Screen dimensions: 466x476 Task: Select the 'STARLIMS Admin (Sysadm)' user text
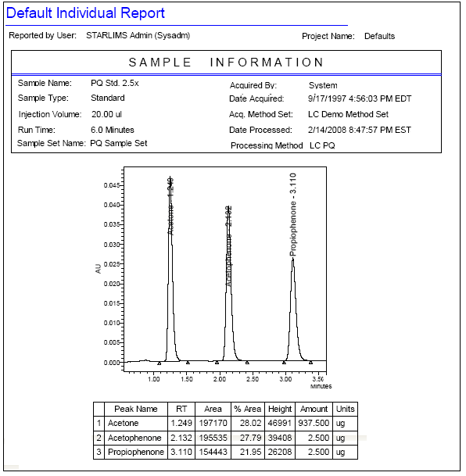pos(138,35)
